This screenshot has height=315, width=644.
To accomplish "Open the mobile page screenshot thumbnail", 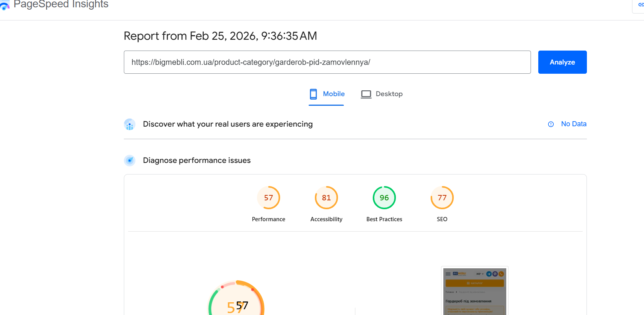I will (475, 291).
